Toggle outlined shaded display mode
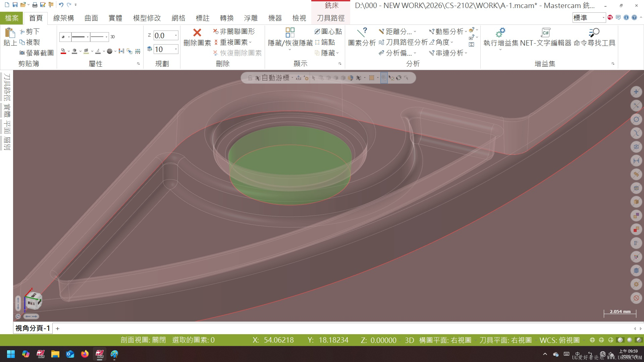 pyautogui.click(x=620, y=340)
